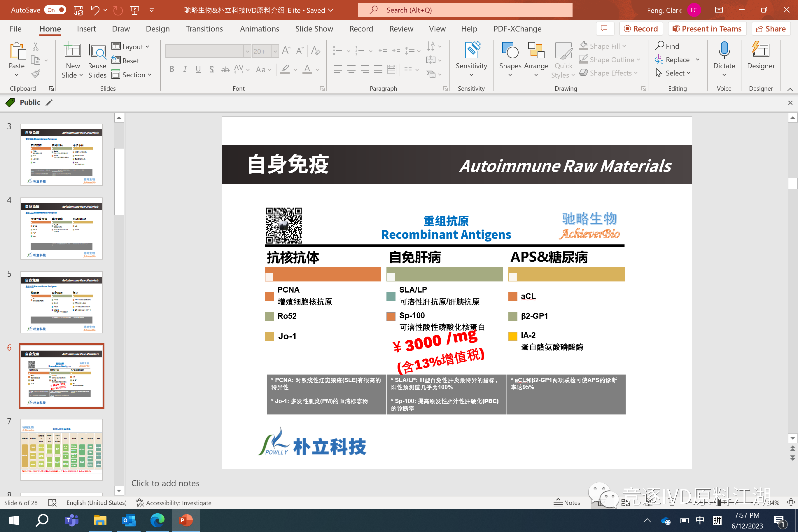Viewport: 798px width, 532px height.
Task: Toggle the ribbon Comments button
Action: click(604, 29)
